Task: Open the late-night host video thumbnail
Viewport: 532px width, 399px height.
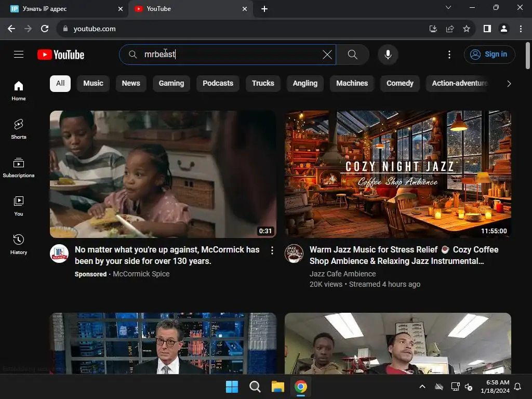Action: [x=163, y=343]
